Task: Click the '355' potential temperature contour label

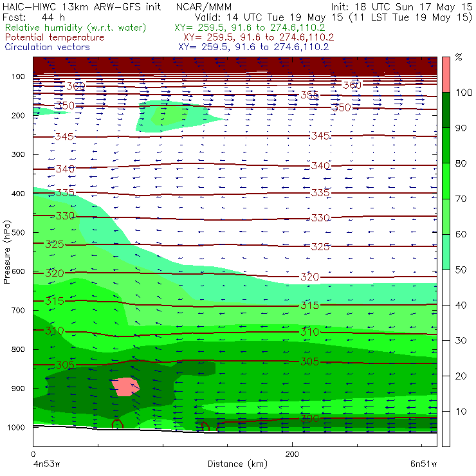Action: [x=309, y=95]
